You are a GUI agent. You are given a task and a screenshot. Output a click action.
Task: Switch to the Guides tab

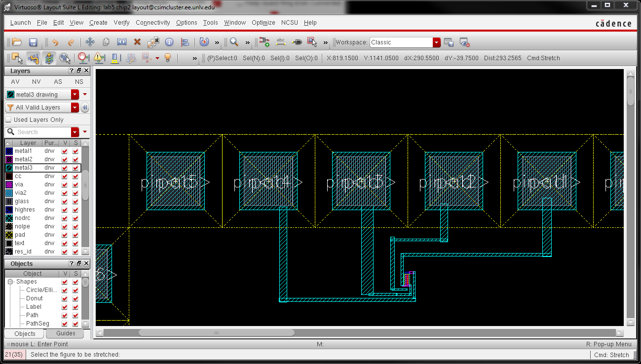click(66, 333)
